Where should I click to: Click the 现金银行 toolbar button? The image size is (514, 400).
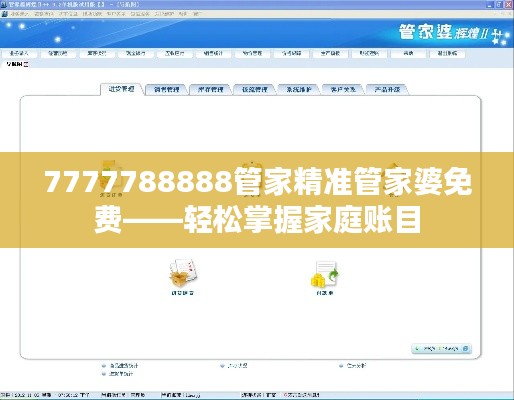(x=135, y=53)
